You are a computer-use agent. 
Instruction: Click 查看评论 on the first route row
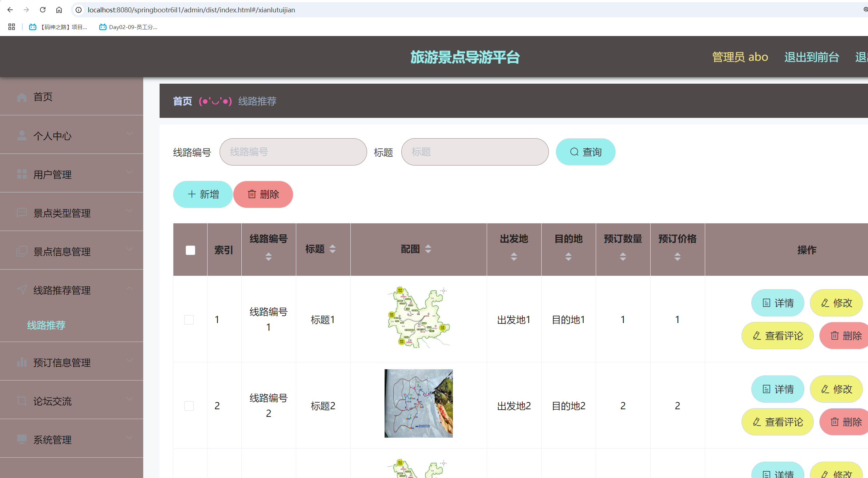pyautogui.click(x=777, y=335)
